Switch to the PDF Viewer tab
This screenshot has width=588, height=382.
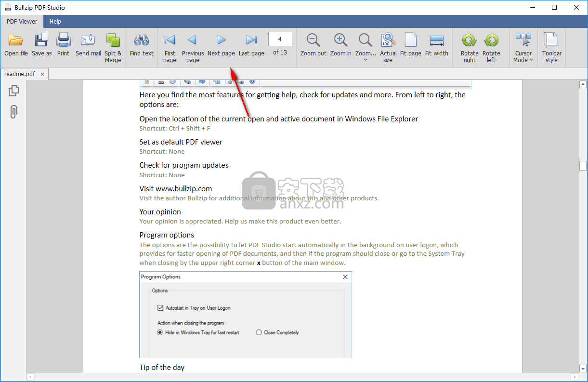[x=22, y=22]
